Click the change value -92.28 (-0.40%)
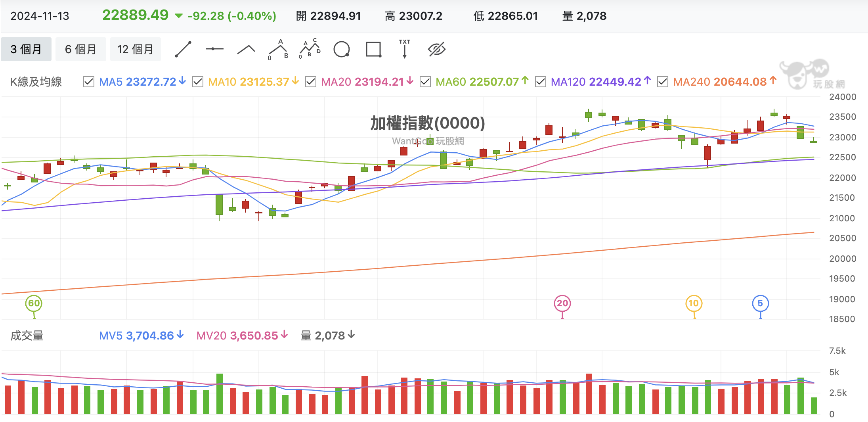This screenshot has width=868, height=422. pos(232,16)
